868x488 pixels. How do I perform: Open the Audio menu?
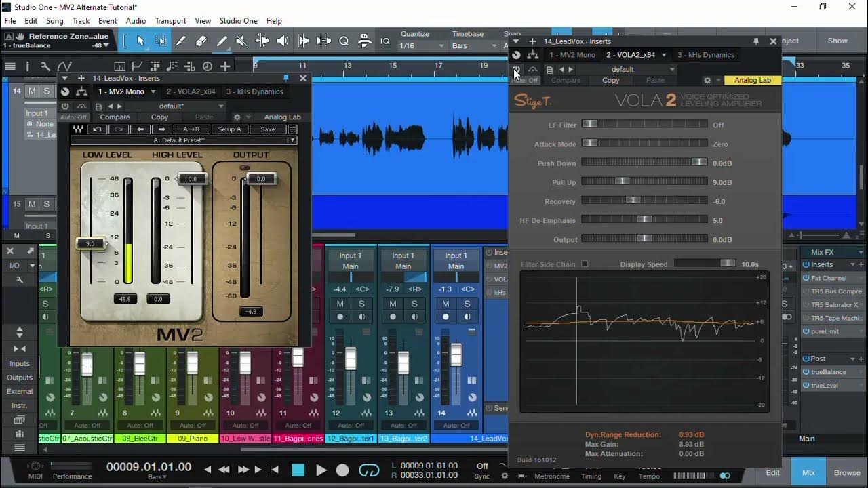[x=136, y=21]
